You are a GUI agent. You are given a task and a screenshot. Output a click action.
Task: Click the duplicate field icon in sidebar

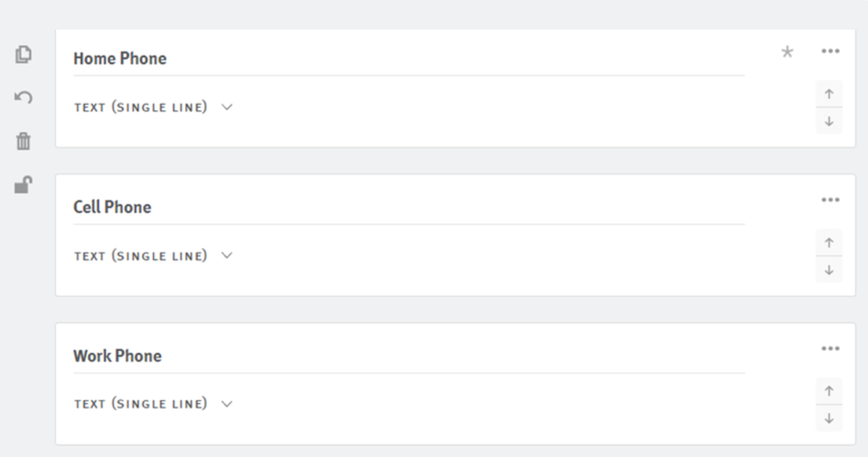coord(23,54)
